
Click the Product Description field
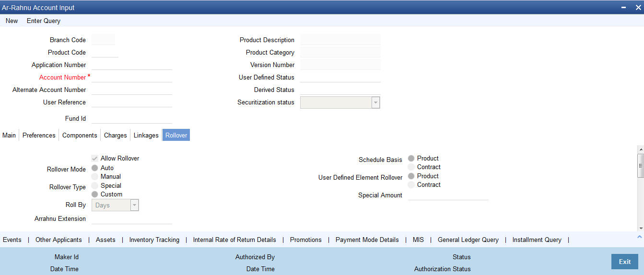340,40
